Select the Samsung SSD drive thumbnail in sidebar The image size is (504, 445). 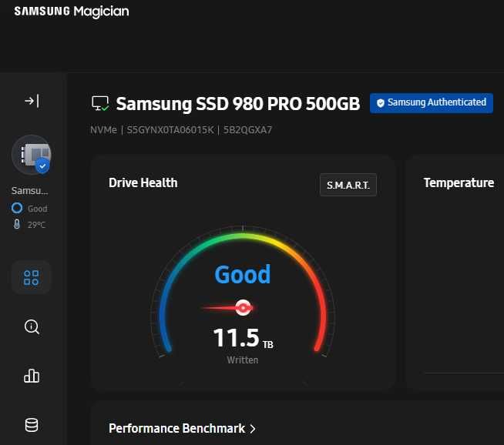31,155
